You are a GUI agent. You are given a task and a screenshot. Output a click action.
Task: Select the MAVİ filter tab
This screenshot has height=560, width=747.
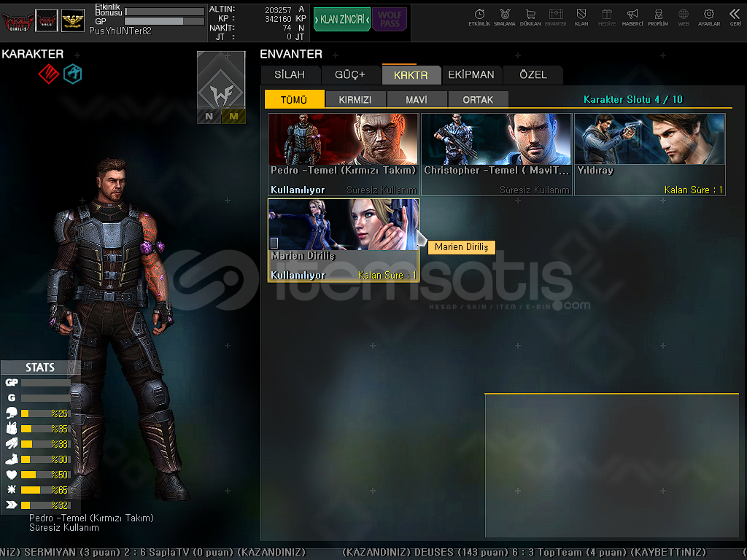417,99
